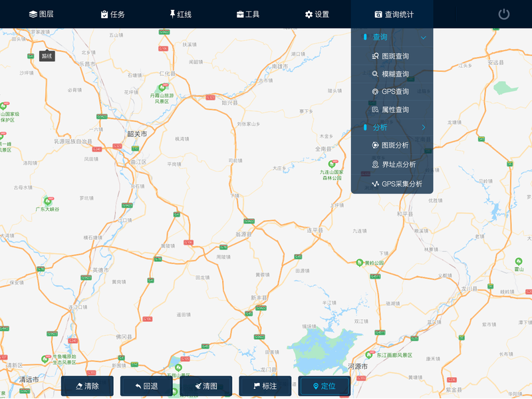Choose 图斑分析 from the dropdown
The width and height of the screenshot is (532, 399).
[x=392, y=145]
